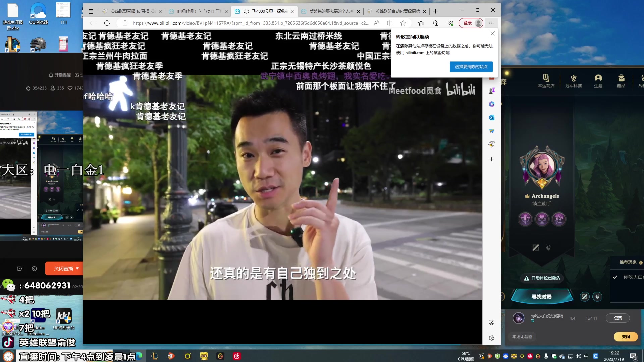Open NetEase Cloud Music taskbar icon
Screen dimensions: 644x362
pos(237,356)
